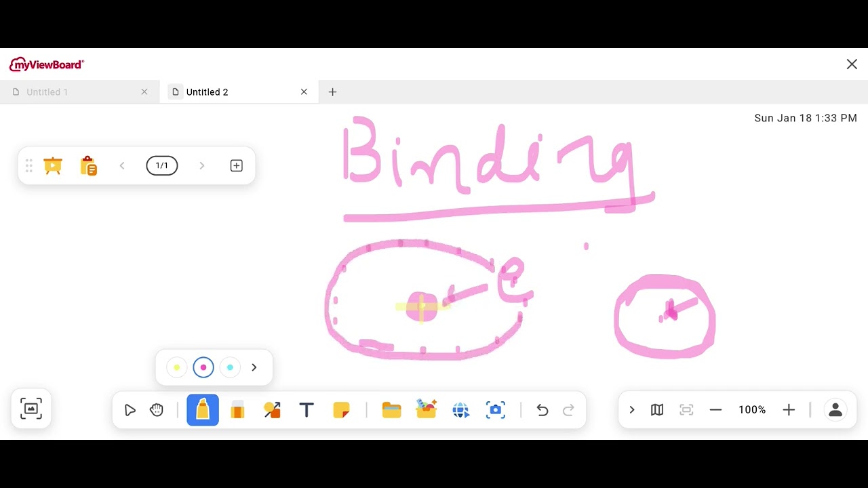Go to the next page

pos(201,165)
